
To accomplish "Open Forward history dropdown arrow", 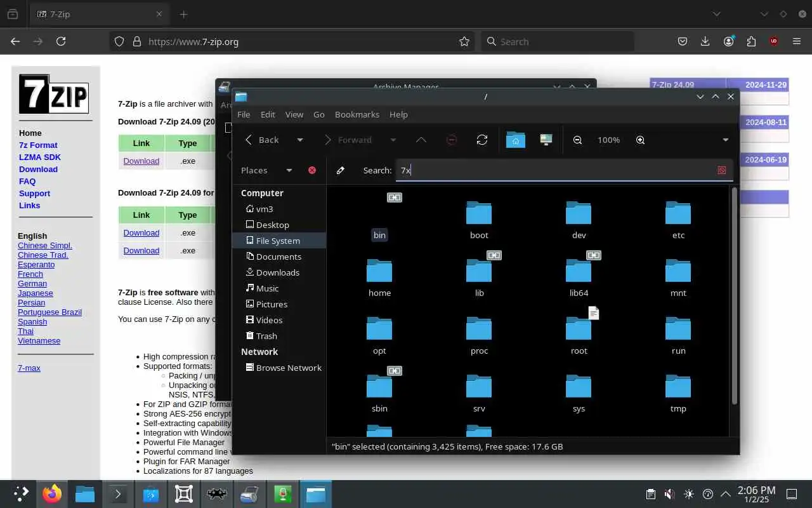I will click(393, 140).
